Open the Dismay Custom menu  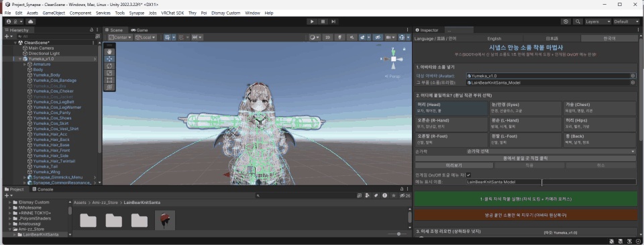point(226,13)
